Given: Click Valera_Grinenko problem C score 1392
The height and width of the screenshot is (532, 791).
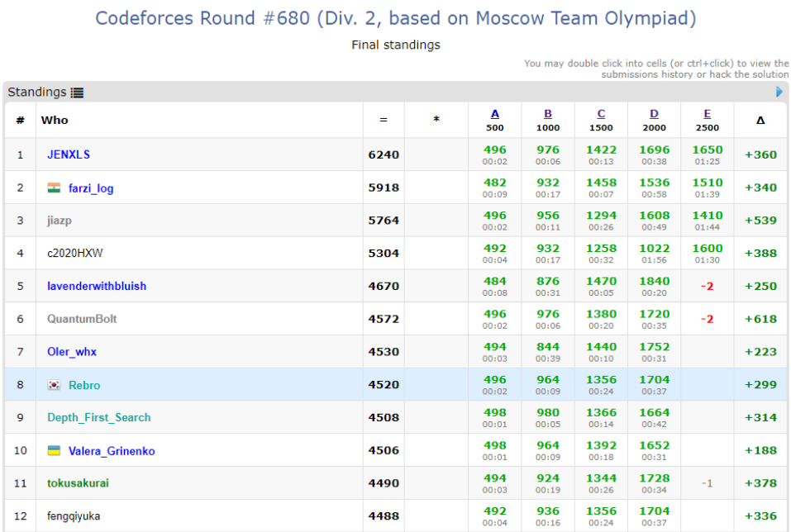Looking at the screenshot, I should click(602, 445).
